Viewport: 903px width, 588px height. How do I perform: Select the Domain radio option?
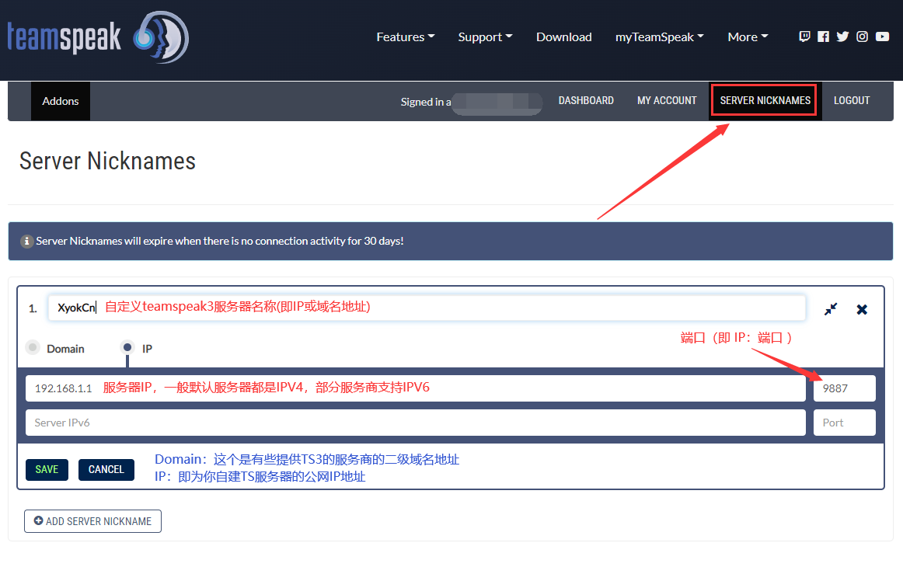pos(33,348)
